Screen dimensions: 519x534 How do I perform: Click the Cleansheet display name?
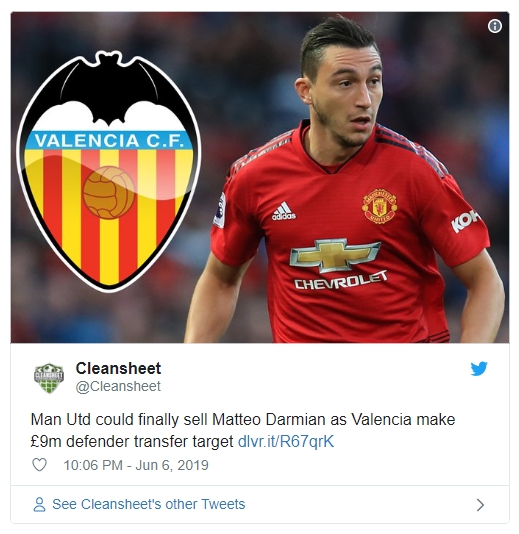118,368
